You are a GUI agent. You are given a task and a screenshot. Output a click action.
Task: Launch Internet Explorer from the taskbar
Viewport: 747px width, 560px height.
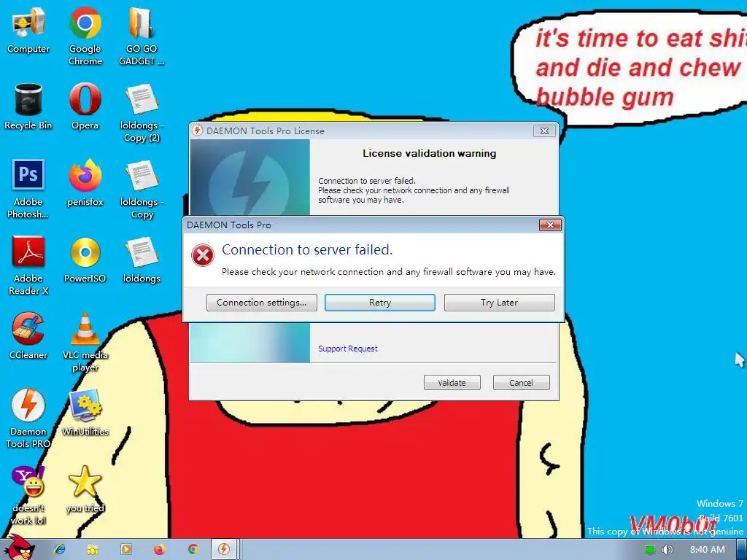pyautogui.click(x=60, y=549)
